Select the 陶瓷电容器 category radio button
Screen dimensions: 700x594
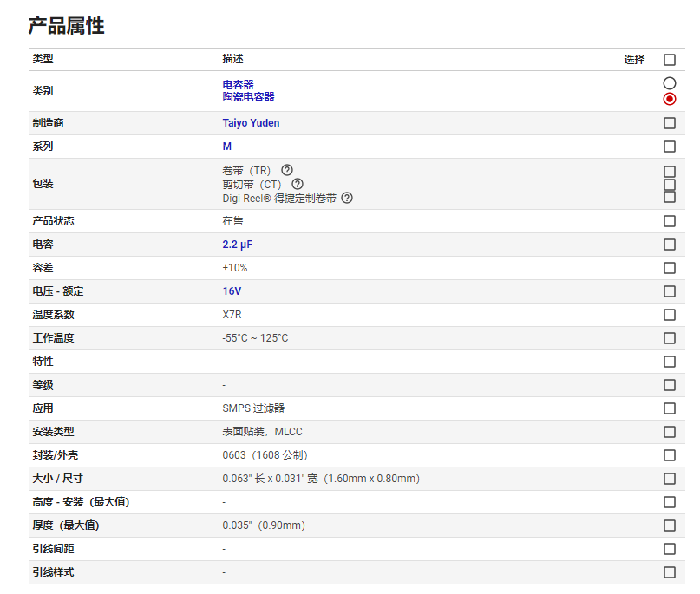pyautogui.click(x=669, y=99)
